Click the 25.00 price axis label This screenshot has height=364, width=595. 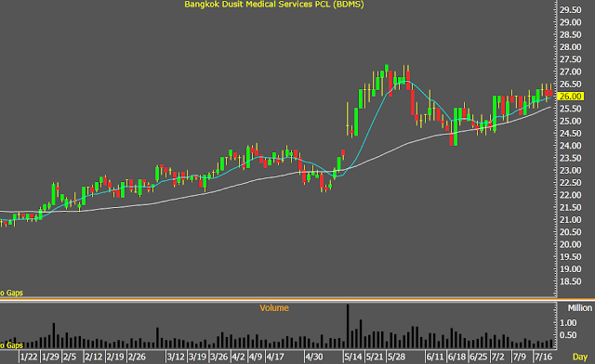click(x=570, y=122)
